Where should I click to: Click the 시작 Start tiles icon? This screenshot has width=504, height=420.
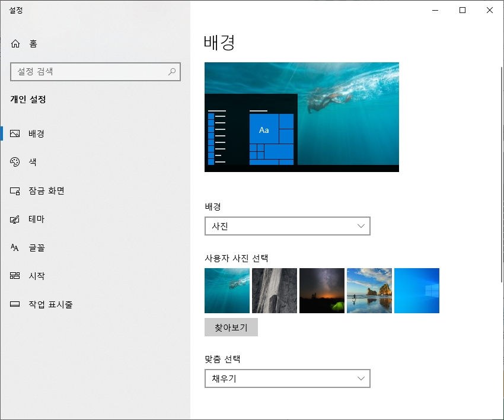[14, 276]
